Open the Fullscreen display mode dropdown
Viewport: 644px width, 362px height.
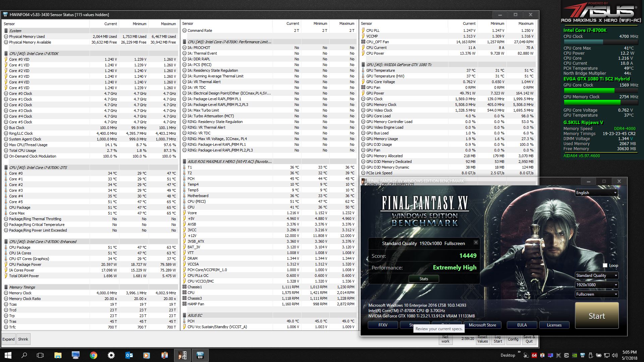tap(596, 294)
